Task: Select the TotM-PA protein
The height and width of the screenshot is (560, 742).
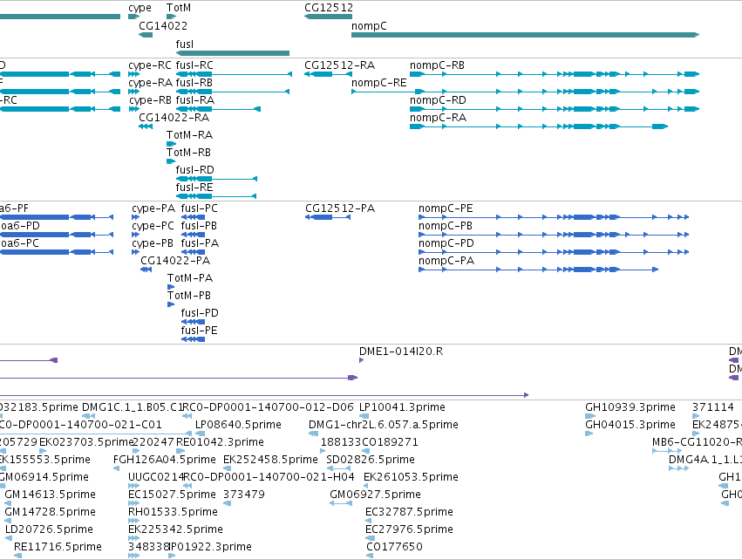Action: tap(171, 287)
